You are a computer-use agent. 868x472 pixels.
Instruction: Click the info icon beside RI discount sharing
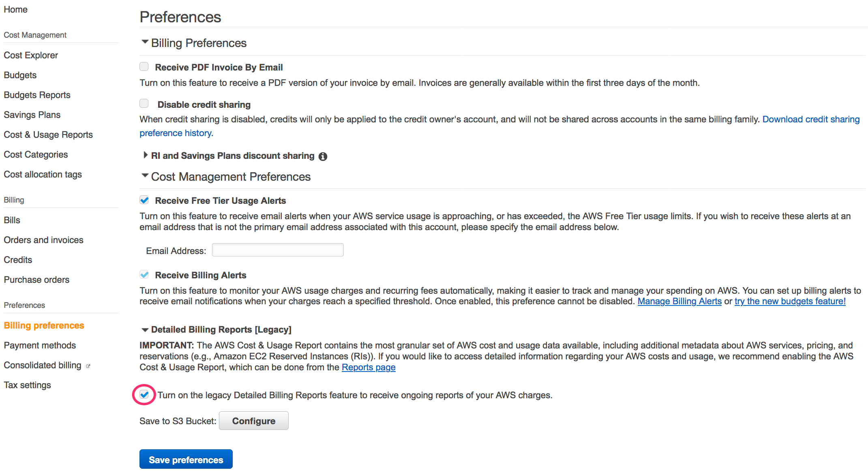point(323,156)
